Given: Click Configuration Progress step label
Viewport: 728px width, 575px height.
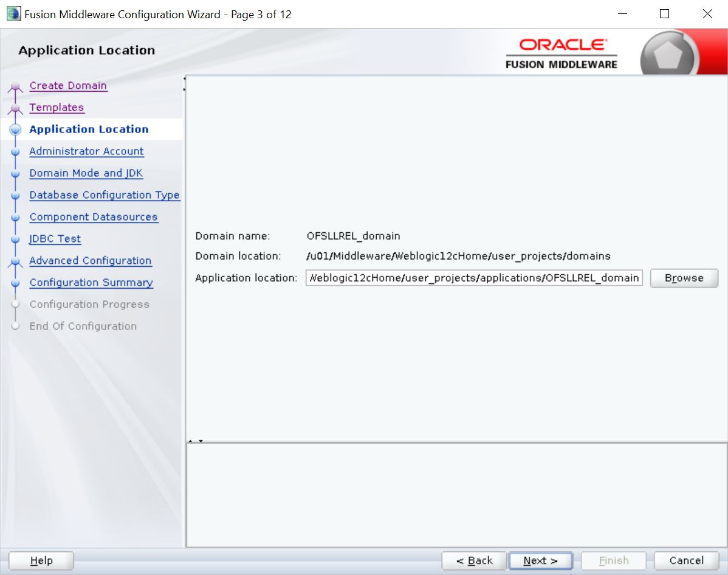Looking at the screenshot, I should (x=89, y=305).
